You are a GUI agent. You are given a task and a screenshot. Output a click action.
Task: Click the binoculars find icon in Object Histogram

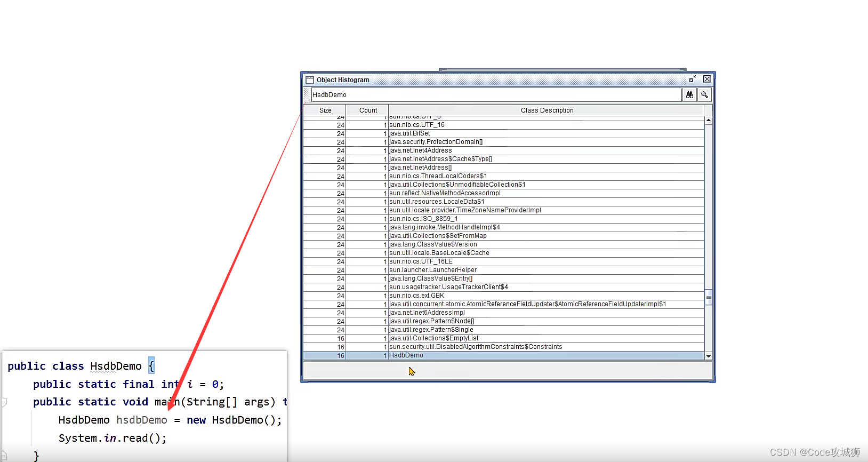(689, 94)
